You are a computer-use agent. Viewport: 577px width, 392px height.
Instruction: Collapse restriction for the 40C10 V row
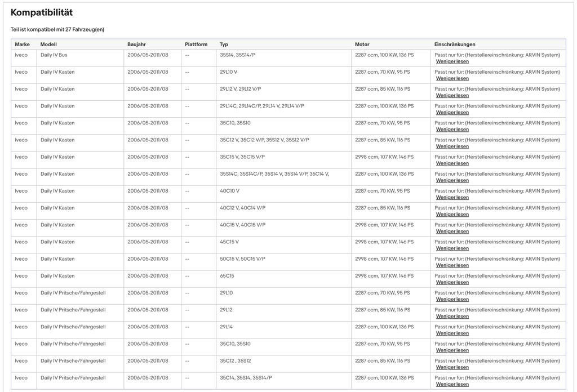click(452, 198)
